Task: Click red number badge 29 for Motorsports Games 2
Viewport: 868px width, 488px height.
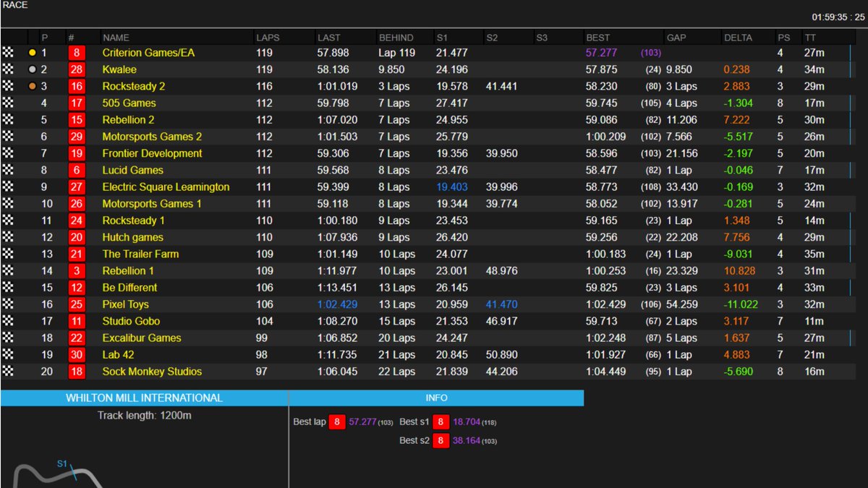Action: [77, 137]
